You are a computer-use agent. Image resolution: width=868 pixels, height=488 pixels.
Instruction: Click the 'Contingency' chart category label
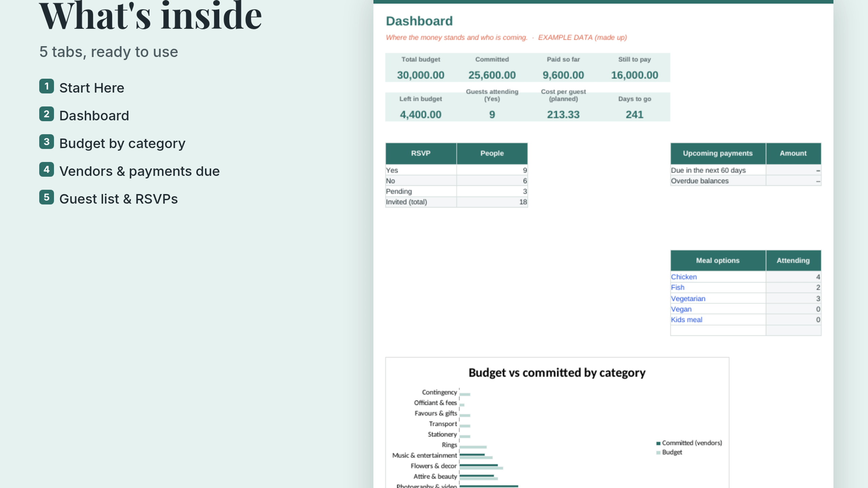(439, 392)
